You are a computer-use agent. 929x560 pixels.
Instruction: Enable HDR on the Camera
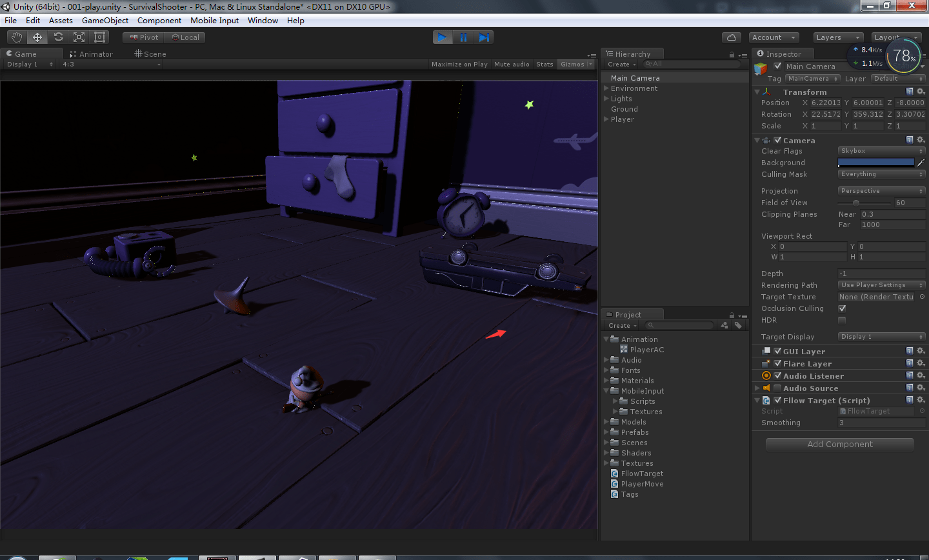coord(842,320)
